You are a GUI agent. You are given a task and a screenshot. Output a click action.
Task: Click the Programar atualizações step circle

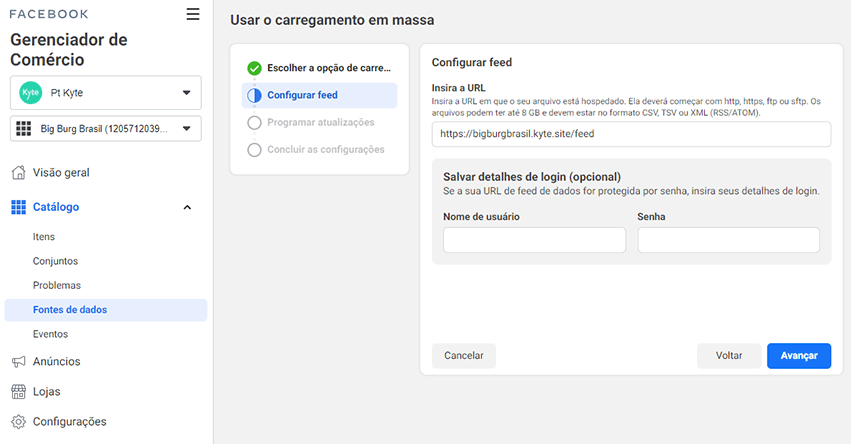pos(254,123)
